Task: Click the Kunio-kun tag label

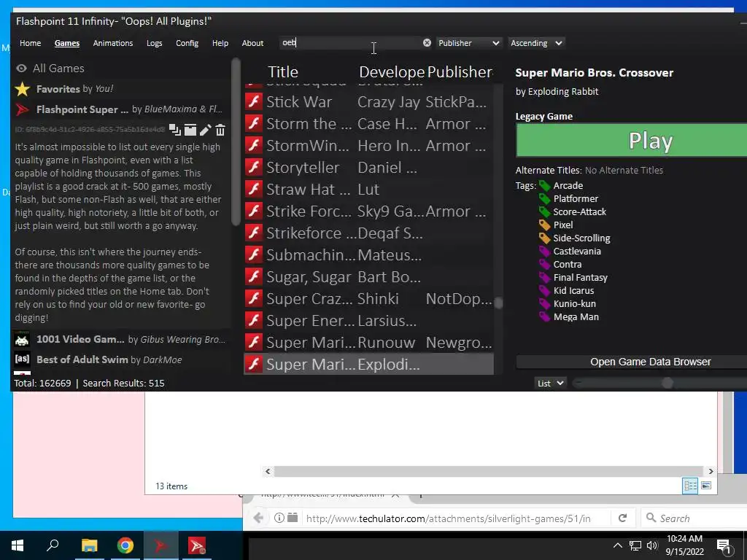Action: 575,304
